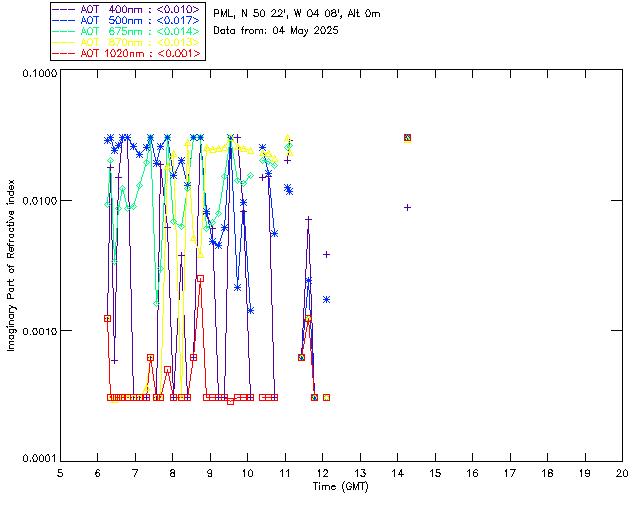Click the black plus marker near hour 14
Screen dimensions: 640x512
pyautogui.click(x=407, y=207)
